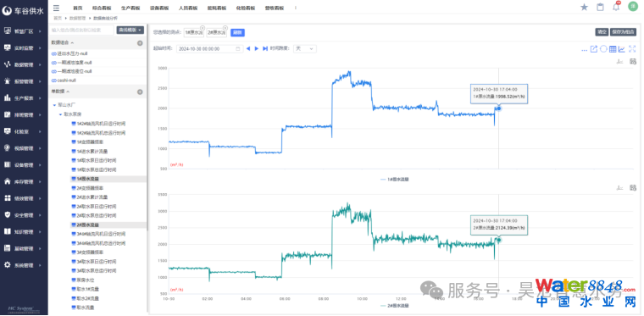
Task: Click previous time step arrow
Action: (x=247, y=48)
